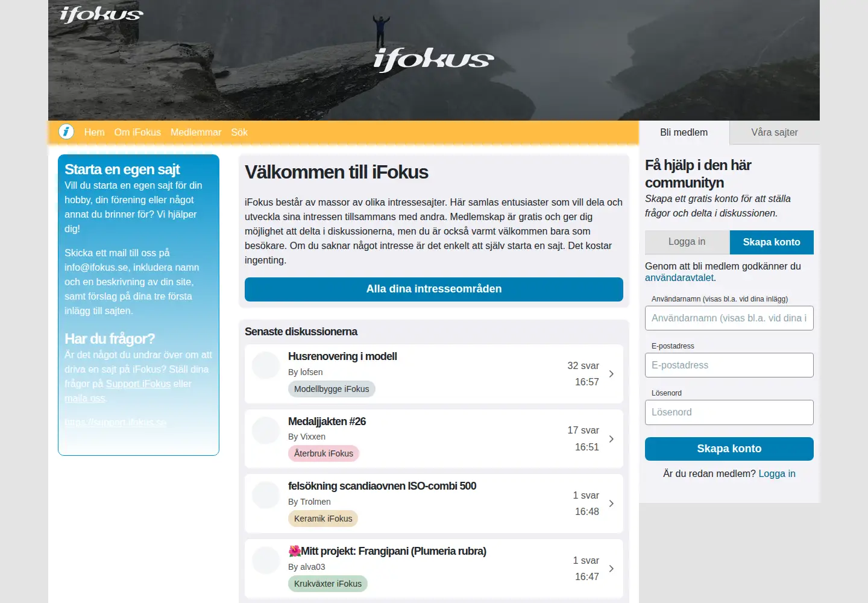Image resolution: width=868 pixels, height=603 pixels.
Task: Click Logga in link after 'redan medlem?'
Action: tap(777, 474)
